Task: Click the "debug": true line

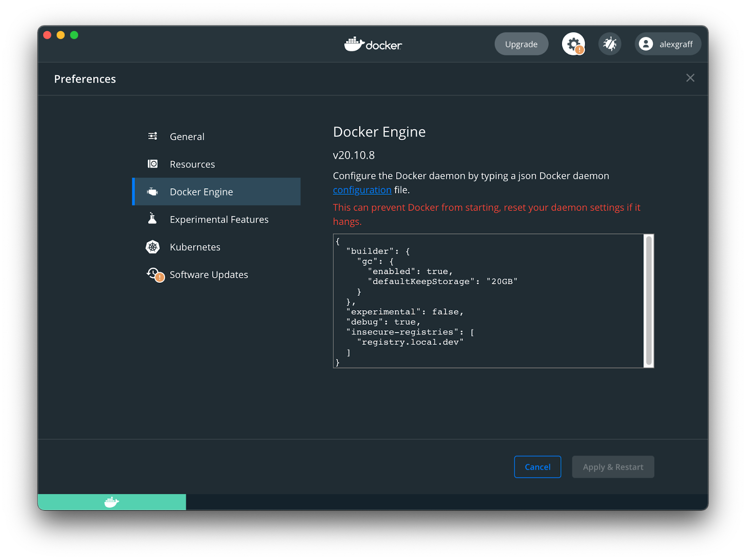Action: tap(383, 322)
